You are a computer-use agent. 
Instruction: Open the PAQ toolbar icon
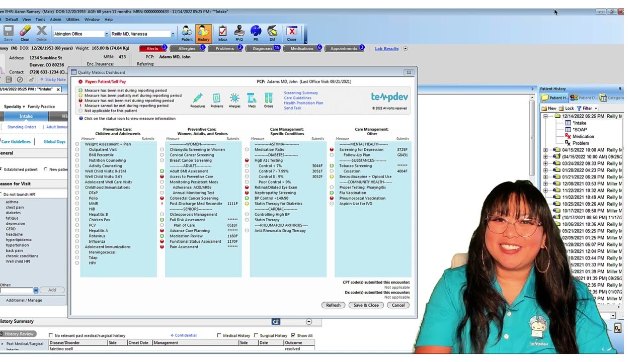click(x=239, y=33)
